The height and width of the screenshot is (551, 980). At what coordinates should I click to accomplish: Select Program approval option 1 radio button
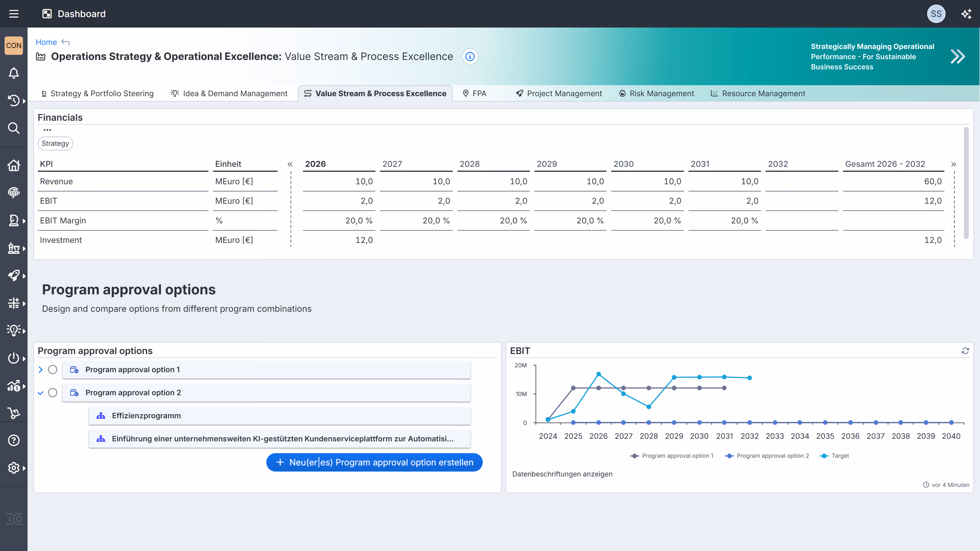53,370
